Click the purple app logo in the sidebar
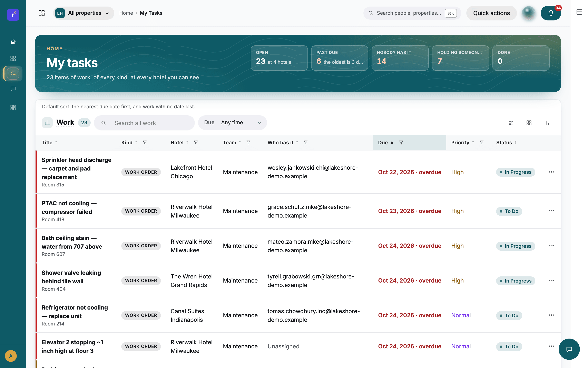 (13, 15)
